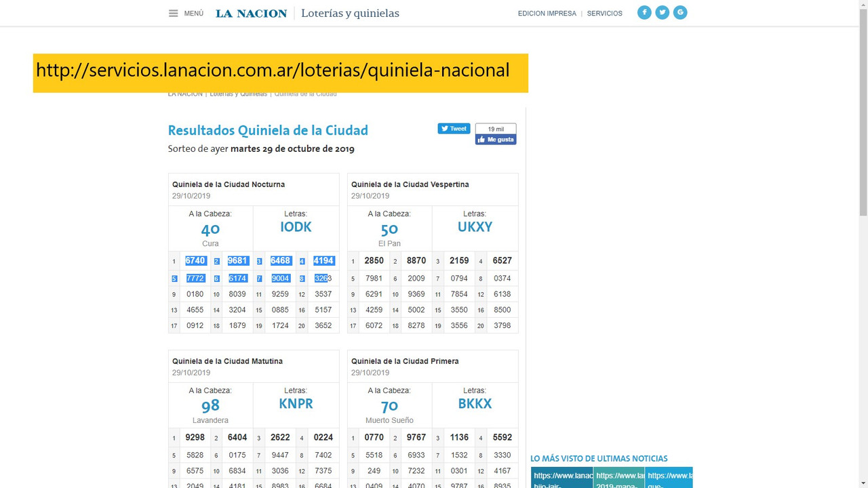Click the letters BKKX
The image size is (868, 488).
pyautogui.click(x=475, y=403)
